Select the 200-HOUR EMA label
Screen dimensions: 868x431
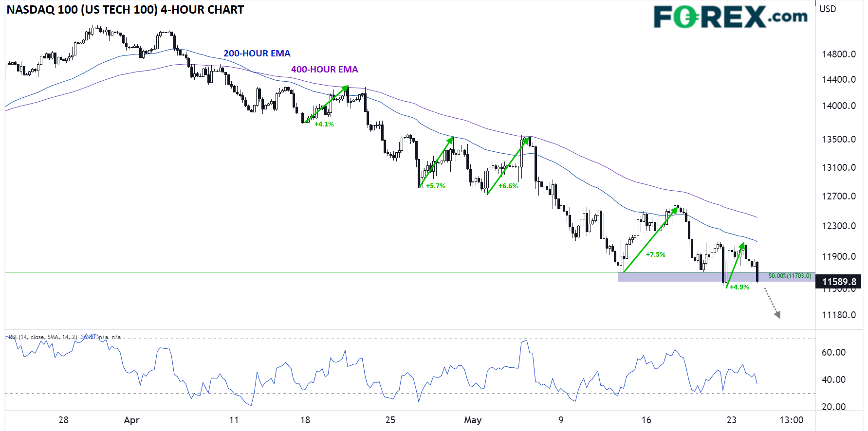point(257,54)
